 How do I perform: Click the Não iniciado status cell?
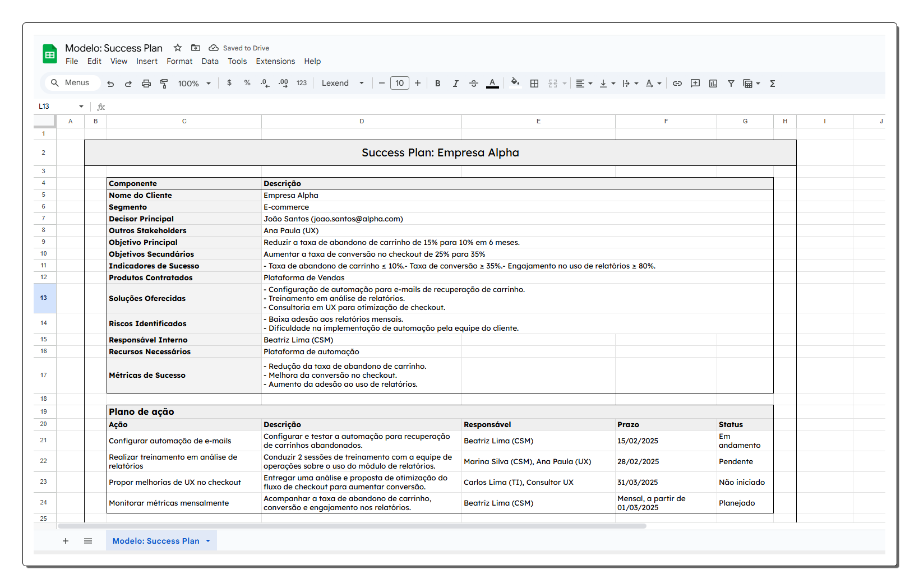coord(745,482)
